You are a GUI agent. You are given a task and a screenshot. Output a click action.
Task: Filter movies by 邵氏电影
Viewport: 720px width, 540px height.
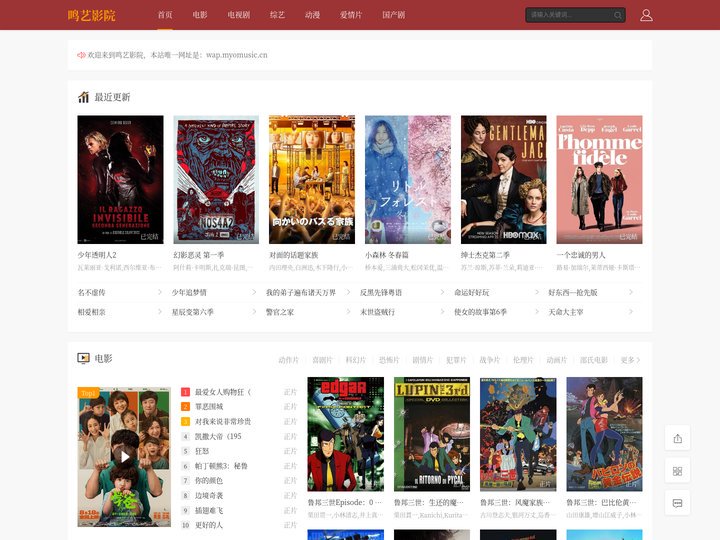click(594, 360)
